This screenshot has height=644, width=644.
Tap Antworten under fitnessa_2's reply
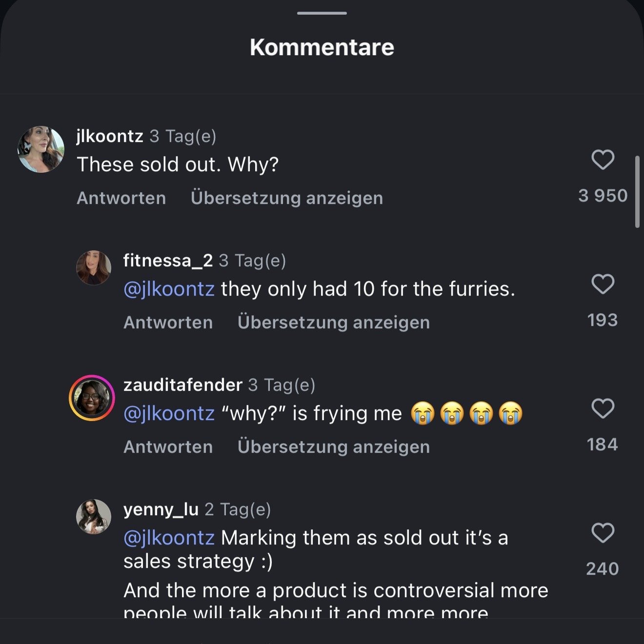click(168, 322)
